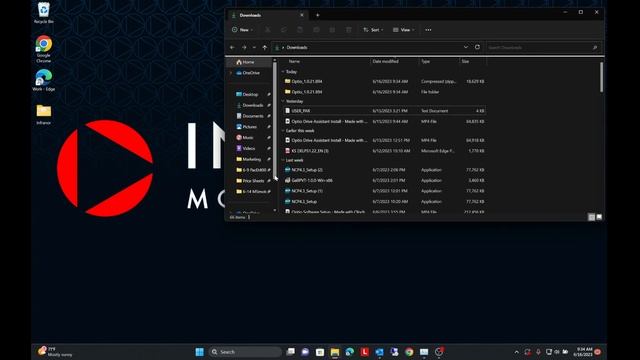640x360 pixels.
Task: Open the Sort dropdown
Action: pos(373,30)
